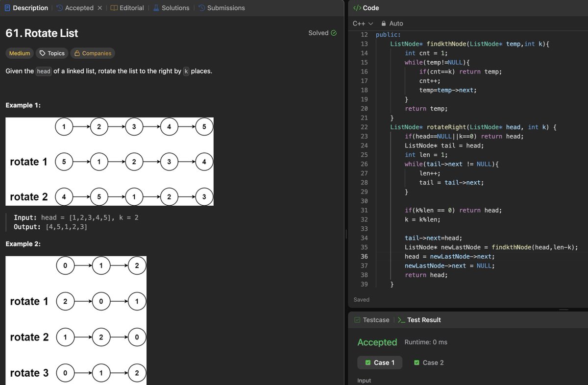Open the locked Companies tag

tap(93, 53)
